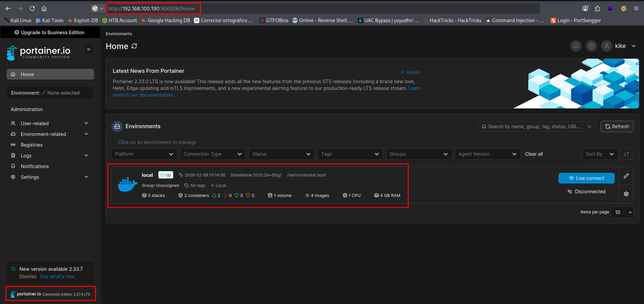Open the Platform filter dropdown

144,154
